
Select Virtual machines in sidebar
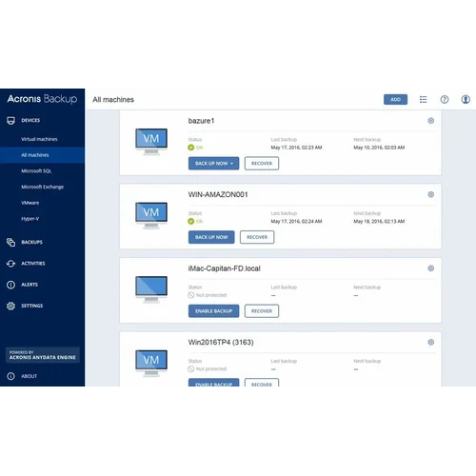click(x=39, y=139)
